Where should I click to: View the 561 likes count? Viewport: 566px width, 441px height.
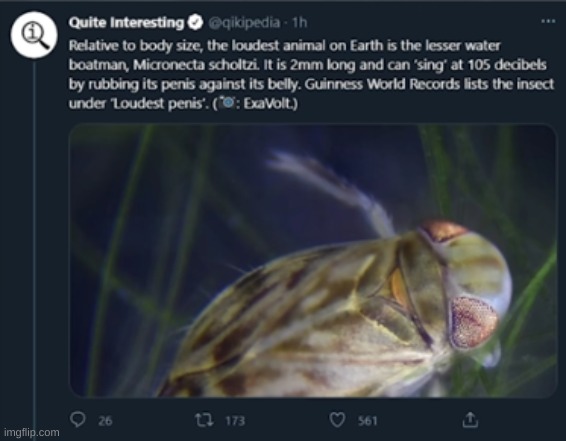click(367, 421)
